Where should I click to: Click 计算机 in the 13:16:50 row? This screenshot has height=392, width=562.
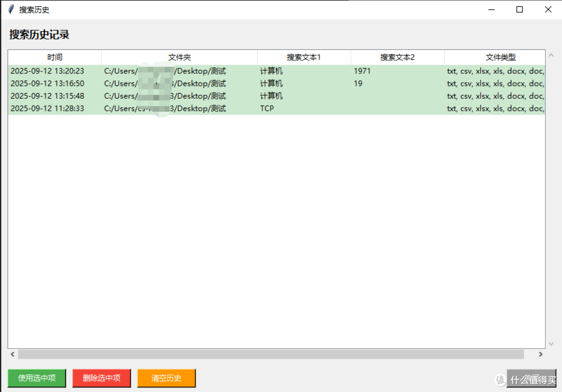tap(271, 84)
